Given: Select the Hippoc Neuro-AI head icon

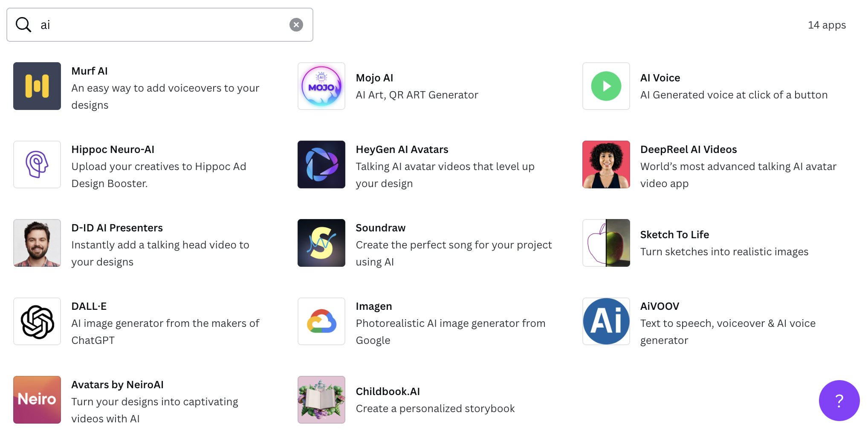Looking at the screenshot, I should tap(37, 164).
